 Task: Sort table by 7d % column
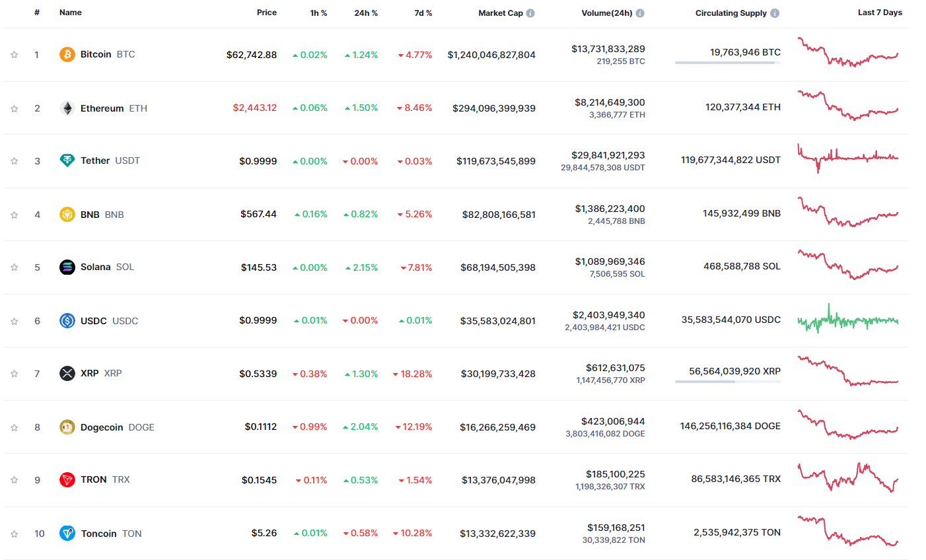[x=423, y=13]
